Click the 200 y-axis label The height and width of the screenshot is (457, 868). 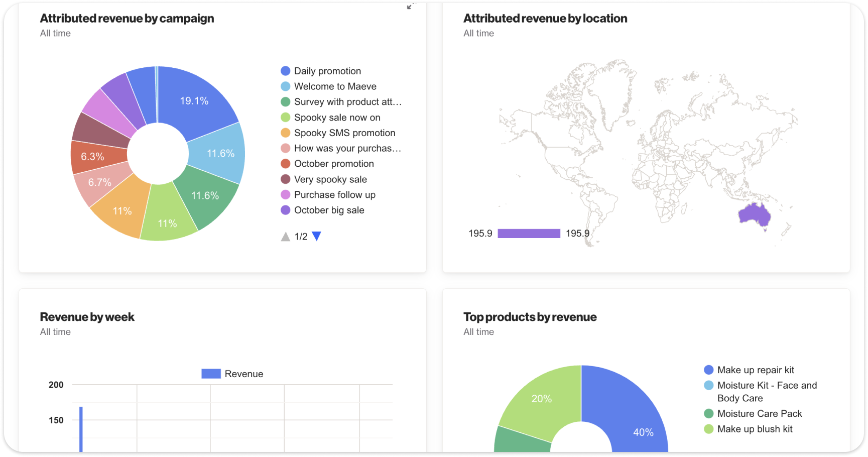(56, 385)
